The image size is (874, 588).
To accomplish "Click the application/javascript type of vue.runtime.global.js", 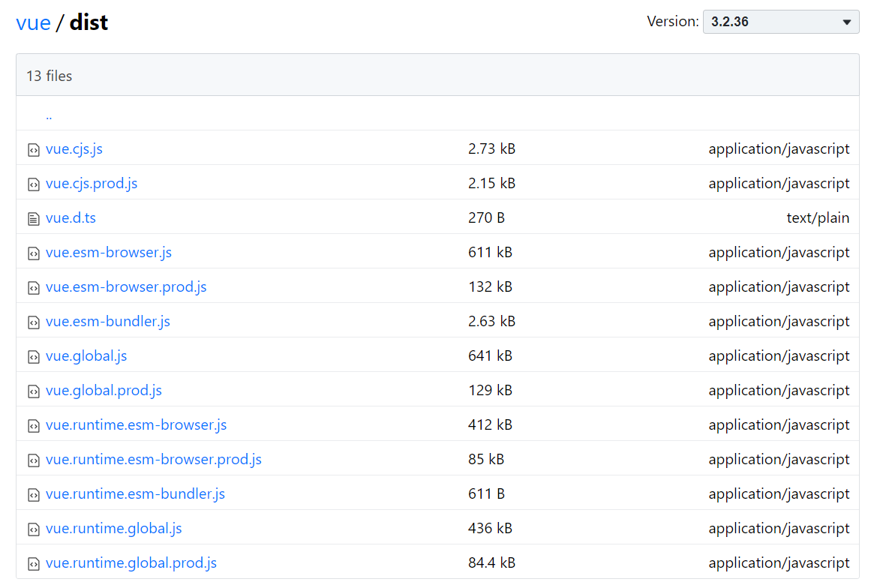I will point(779,529).
